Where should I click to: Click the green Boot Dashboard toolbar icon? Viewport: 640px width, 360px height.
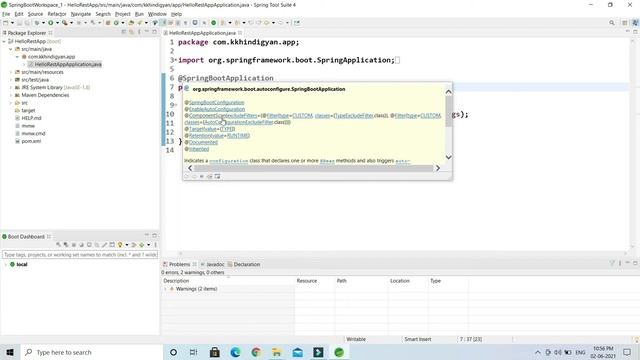click(x=213, y=23)
